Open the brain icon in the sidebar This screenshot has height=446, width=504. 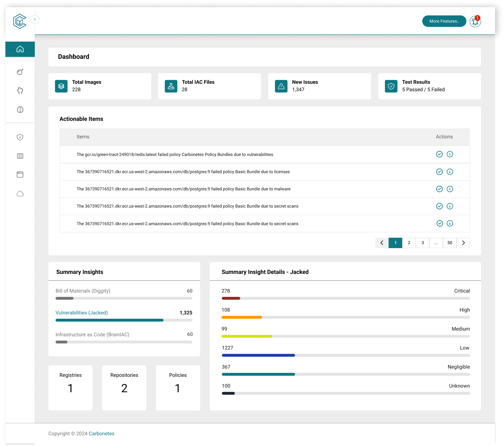20,110
